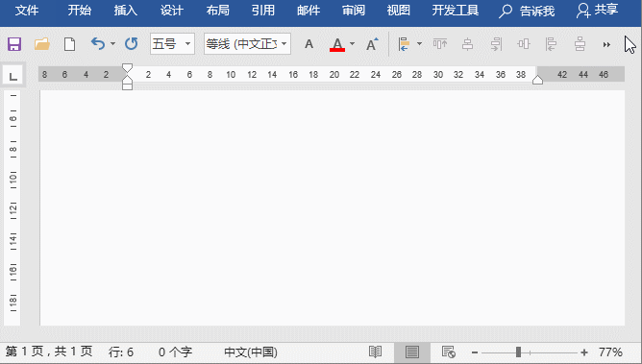Switch to the 设计 tab
The image size is (642, 364).
point(172,11)
